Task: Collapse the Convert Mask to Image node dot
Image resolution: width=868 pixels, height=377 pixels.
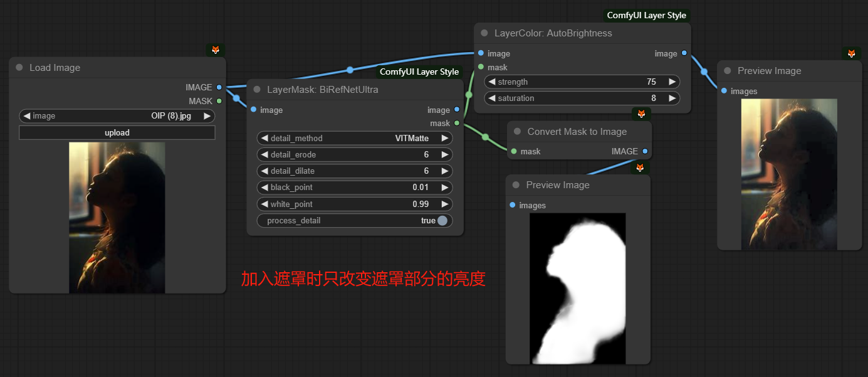Action: click(517, 132)
